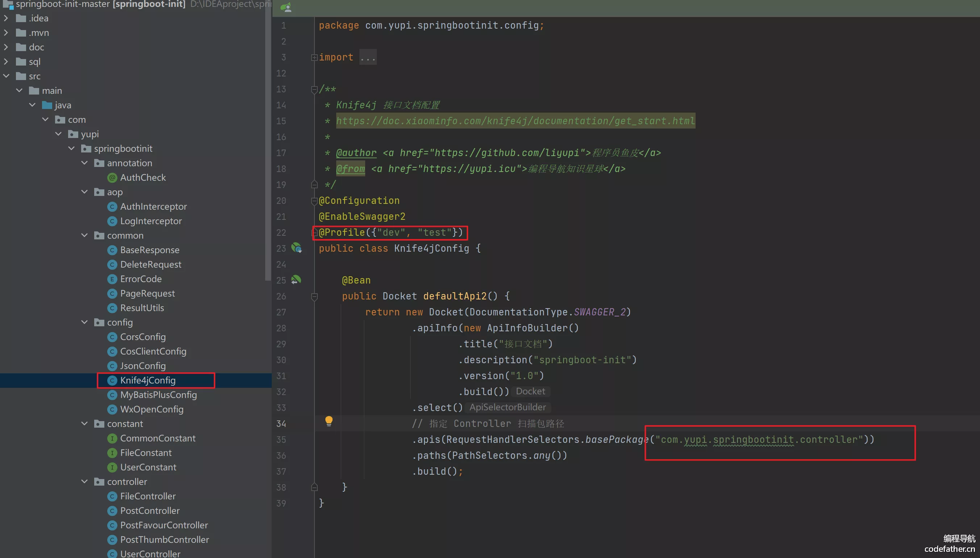
Task: Click the yellow intention lightbulb icon
Action: pyautogui.click(x=329, y=421)
